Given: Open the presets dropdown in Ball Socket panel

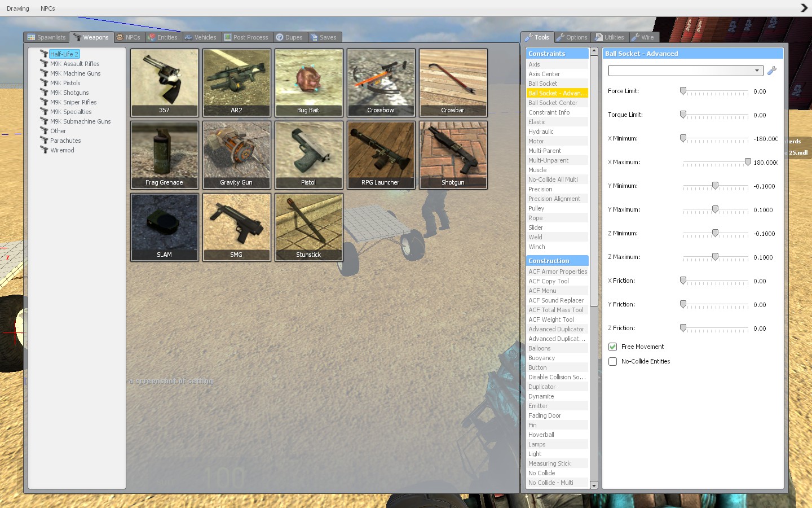Looking at the screenshot, I should [686, 71].
